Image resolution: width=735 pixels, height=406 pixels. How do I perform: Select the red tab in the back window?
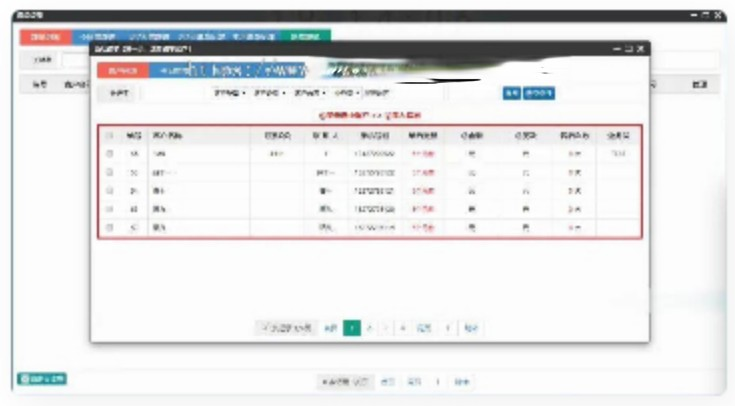point(45,37)
